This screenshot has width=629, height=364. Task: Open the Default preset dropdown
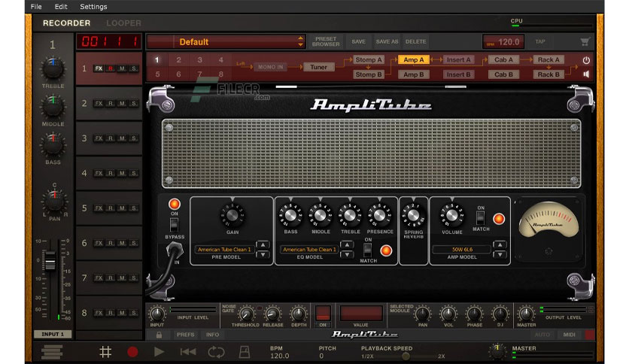226,41
